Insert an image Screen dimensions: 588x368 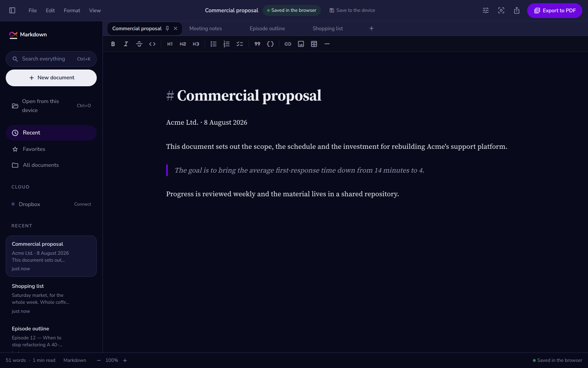click(x=301, y=44)
